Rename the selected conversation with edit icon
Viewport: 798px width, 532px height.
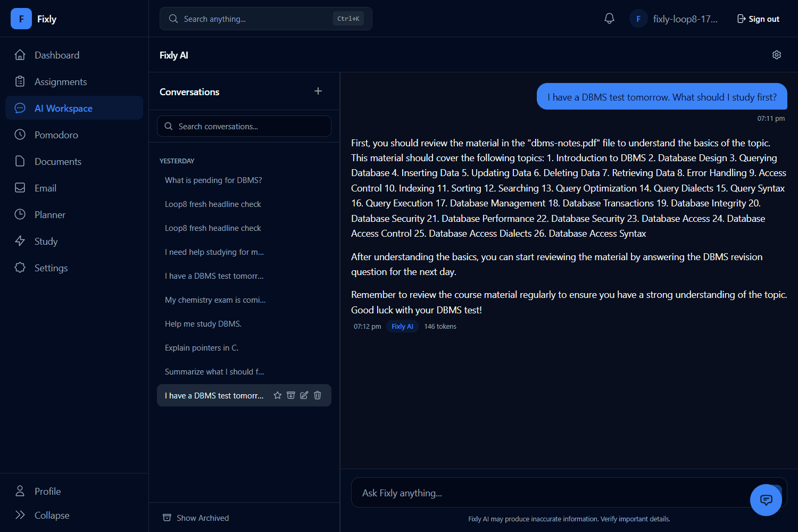[x=304, y=395]
